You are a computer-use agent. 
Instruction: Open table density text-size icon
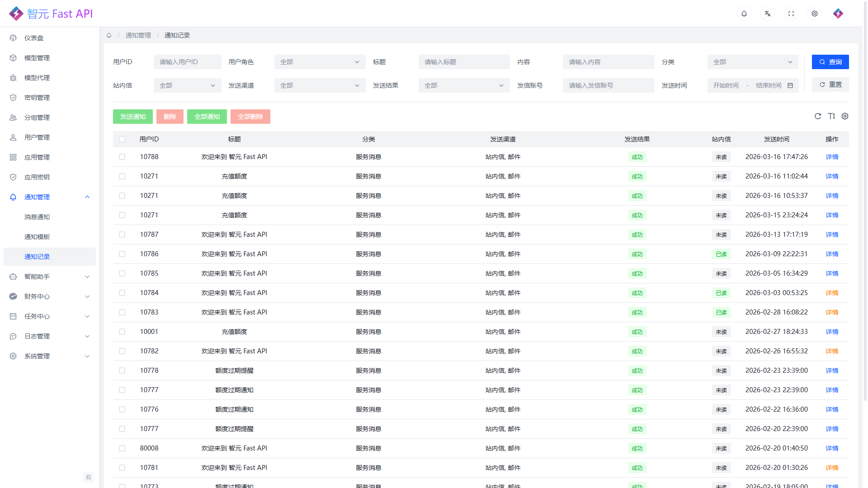point(831,116)
